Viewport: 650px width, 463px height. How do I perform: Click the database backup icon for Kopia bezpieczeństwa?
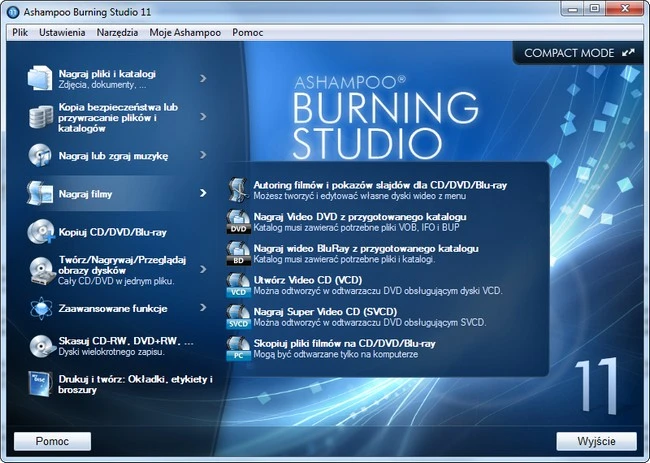click(41, 116)
